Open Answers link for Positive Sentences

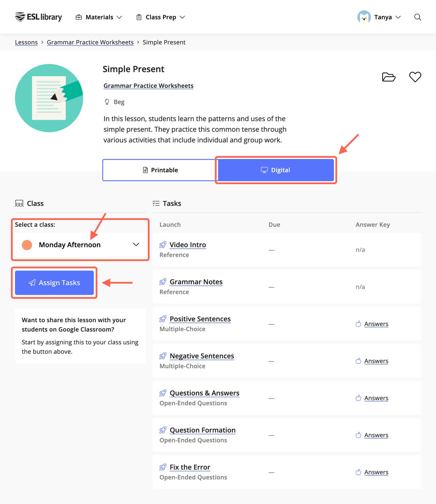tap(376, 324)
